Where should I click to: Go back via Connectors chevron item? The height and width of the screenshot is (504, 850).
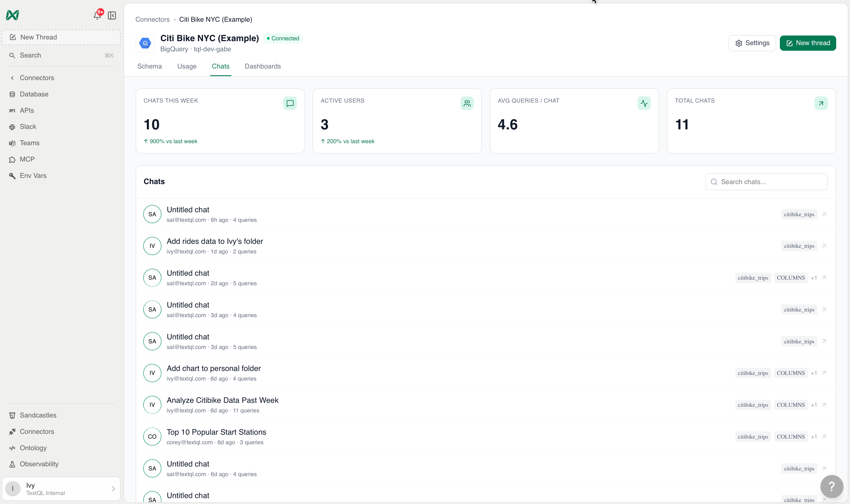[x=61, y=78]
